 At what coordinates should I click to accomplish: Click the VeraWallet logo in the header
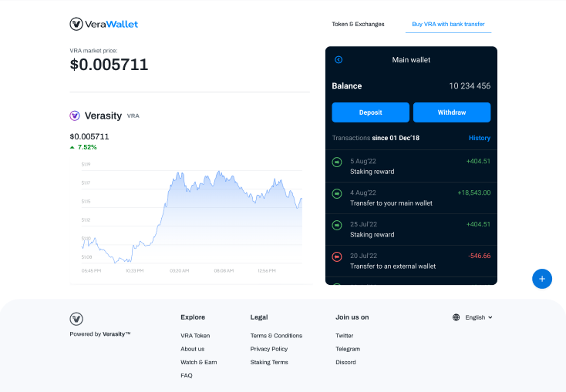tap(103, 24)
